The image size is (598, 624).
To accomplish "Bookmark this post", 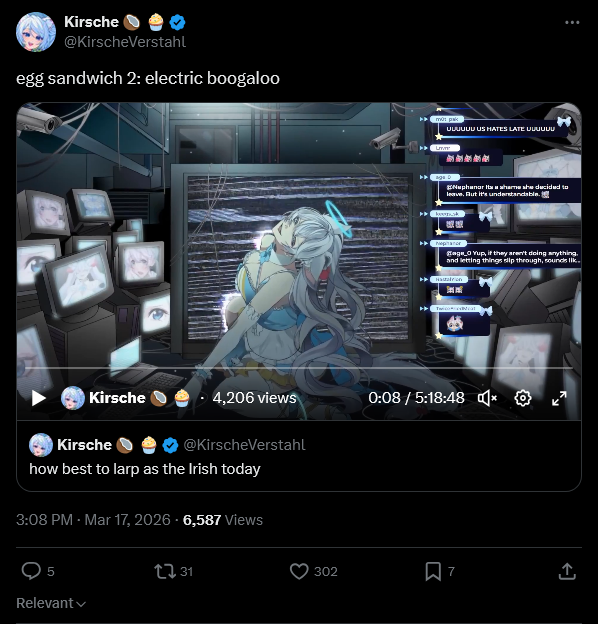I will click(x=433, y=571).
